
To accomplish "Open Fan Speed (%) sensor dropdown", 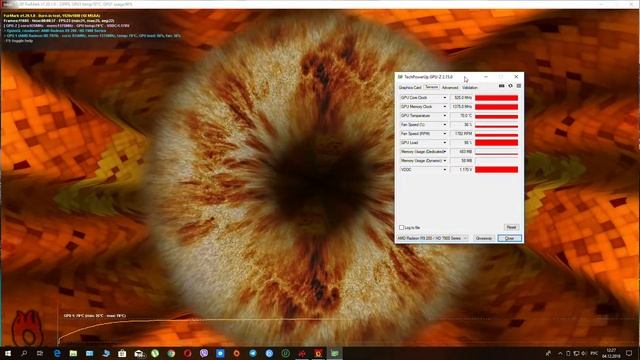I will [444, 125].
